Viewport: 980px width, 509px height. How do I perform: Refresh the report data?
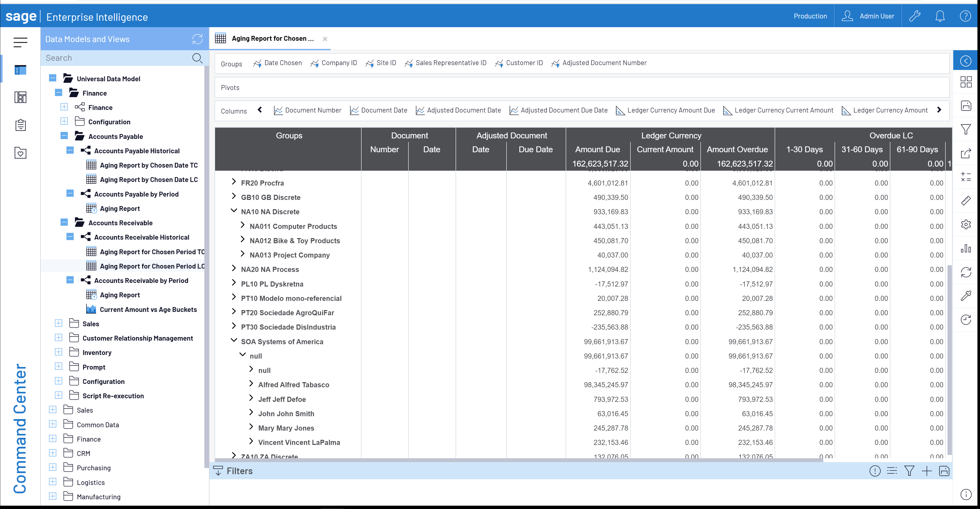point(966,272)
